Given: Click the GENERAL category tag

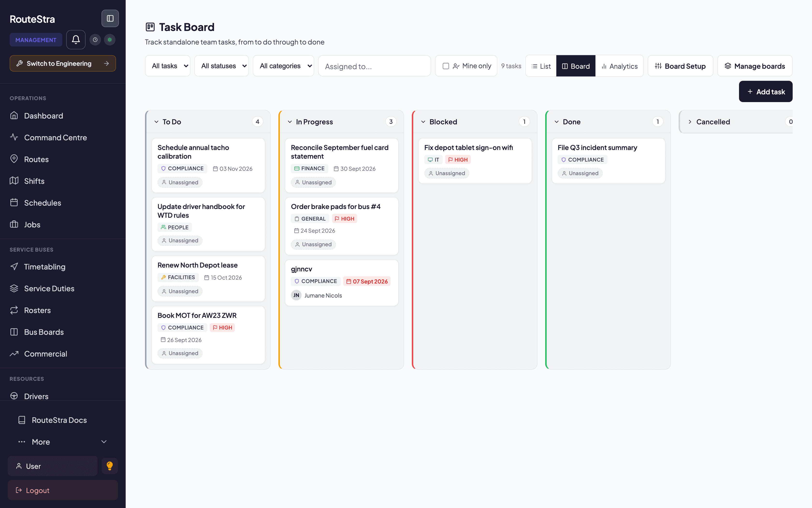Looking at the screenshot, I should tap(310, 219).
